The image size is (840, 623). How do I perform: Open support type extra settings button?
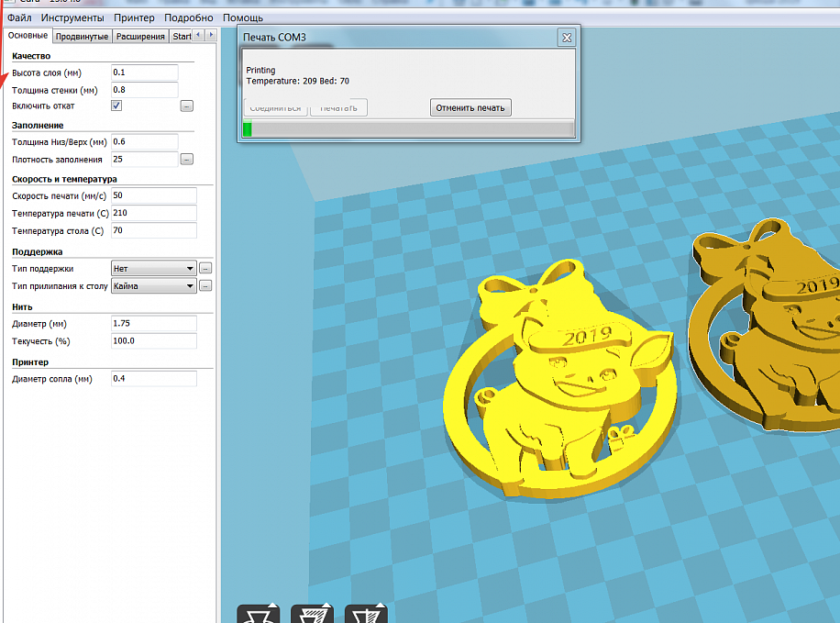205,268
